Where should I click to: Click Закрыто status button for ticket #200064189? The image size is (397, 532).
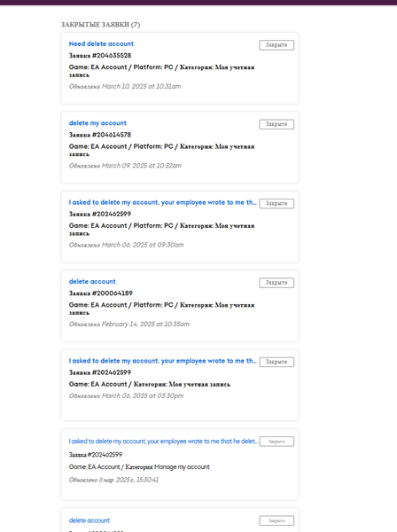point(276,283)
